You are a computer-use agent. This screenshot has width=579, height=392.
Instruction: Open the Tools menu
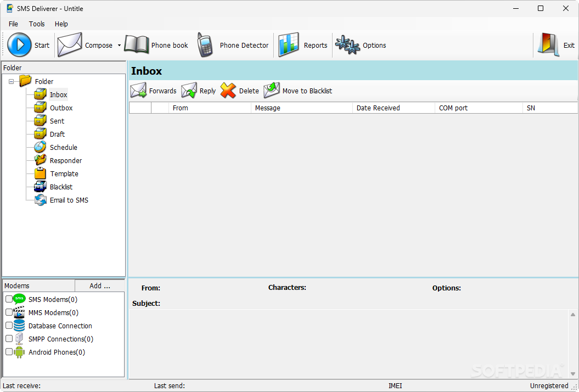37,24
